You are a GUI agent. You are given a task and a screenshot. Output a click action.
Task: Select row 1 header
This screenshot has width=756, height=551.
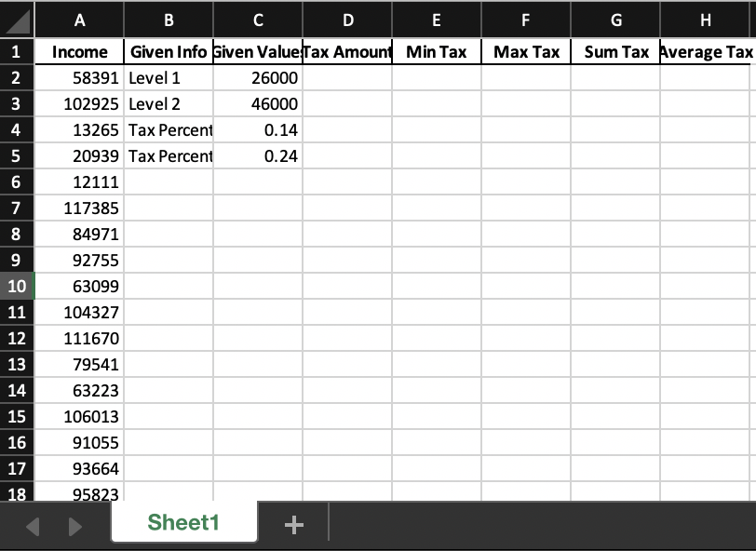(18, 52)
